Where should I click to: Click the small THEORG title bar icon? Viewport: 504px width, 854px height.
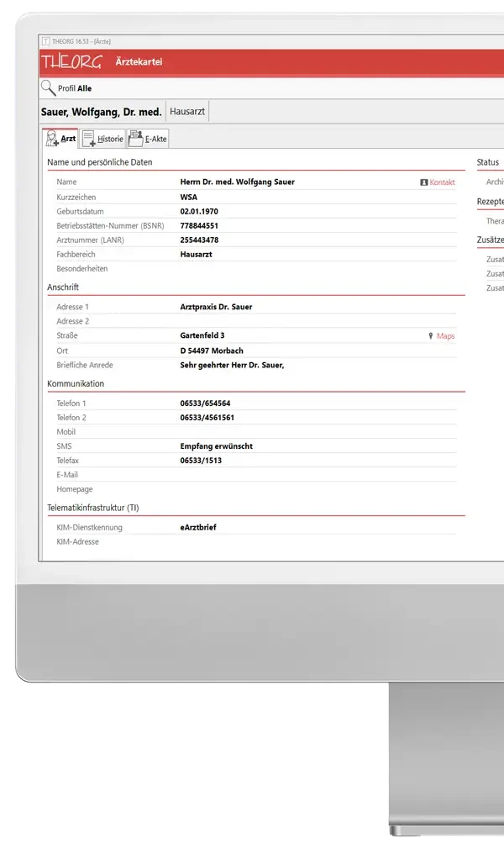coord(45,41)
